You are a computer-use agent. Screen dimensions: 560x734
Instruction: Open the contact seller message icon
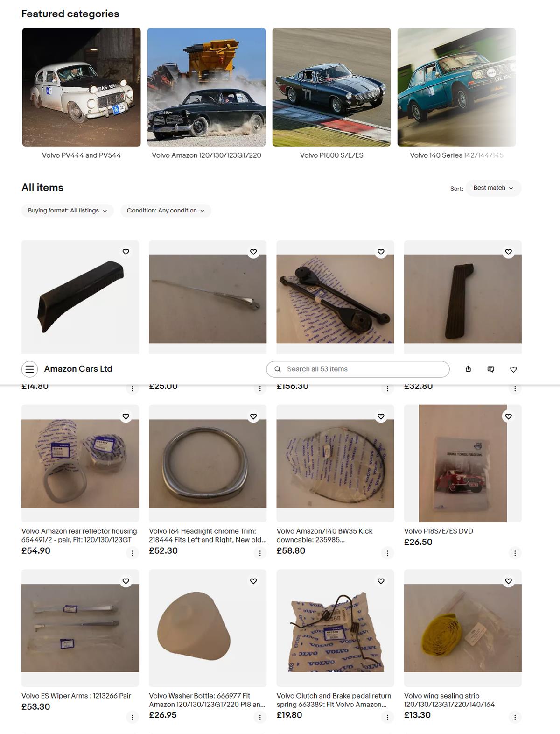491,369
